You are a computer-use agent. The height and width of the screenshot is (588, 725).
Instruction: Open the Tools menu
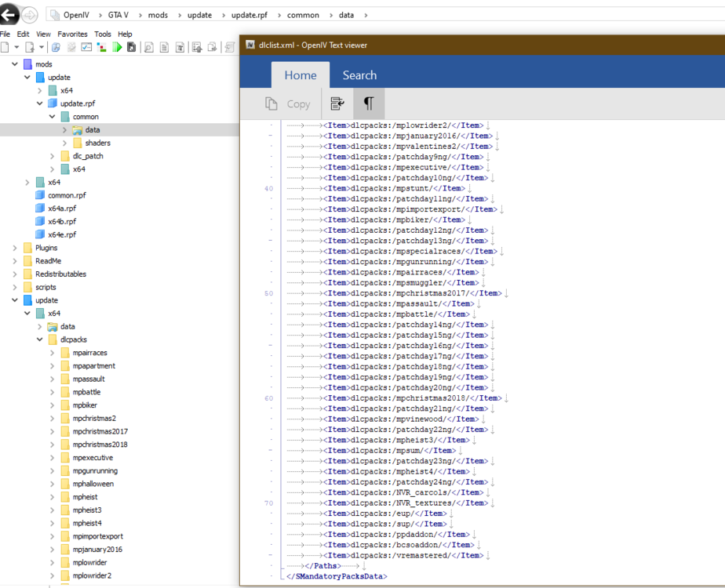103,34
